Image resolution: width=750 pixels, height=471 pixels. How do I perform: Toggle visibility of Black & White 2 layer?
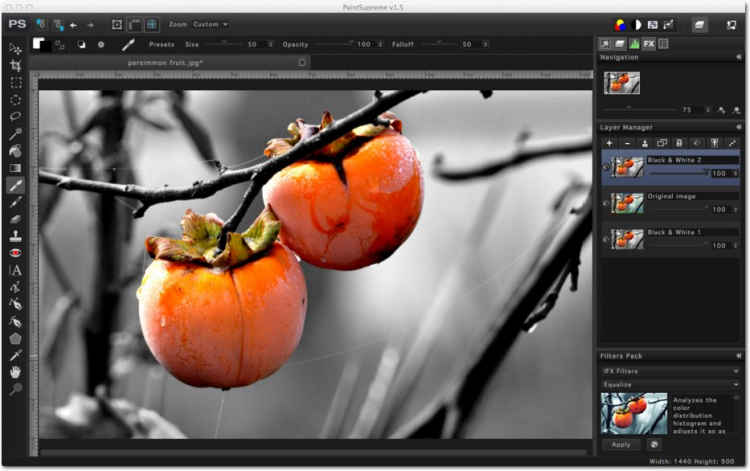click(x=605, y=167)
